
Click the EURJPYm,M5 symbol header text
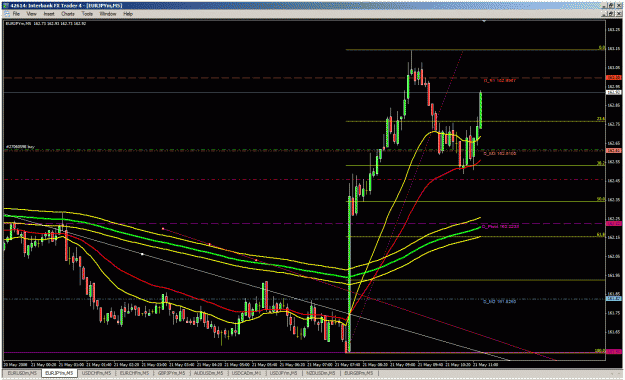click(18, 24)
